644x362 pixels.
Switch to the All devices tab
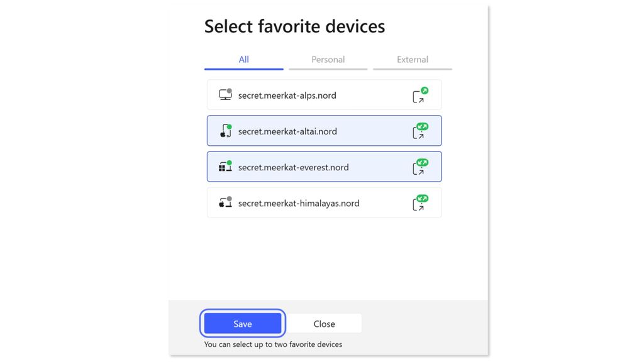coord(243,60)
